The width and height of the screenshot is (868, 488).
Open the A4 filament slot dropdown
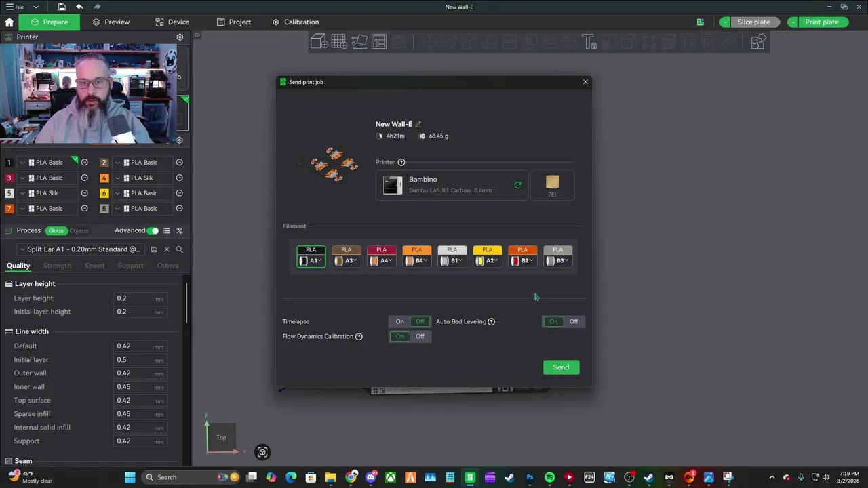(382, 261)
